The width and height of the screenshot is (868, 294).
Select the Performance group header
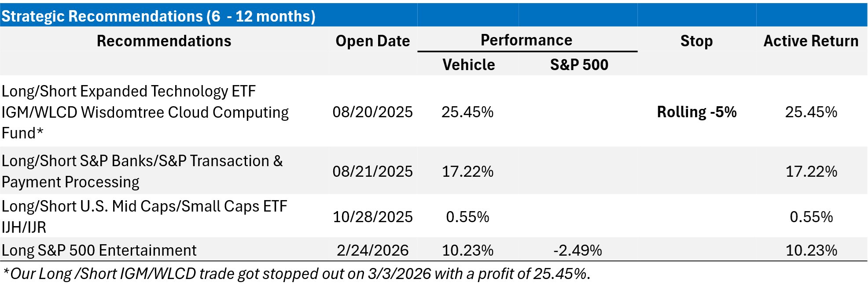[526, 40]
